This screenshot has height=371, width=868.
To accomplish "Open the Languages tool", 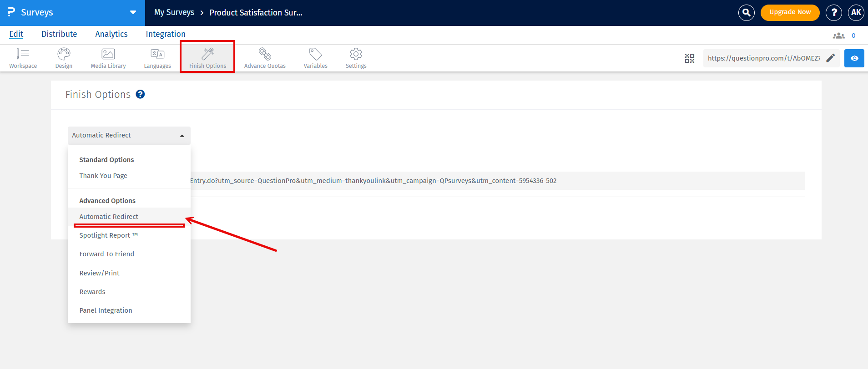I will pos(157,58).
